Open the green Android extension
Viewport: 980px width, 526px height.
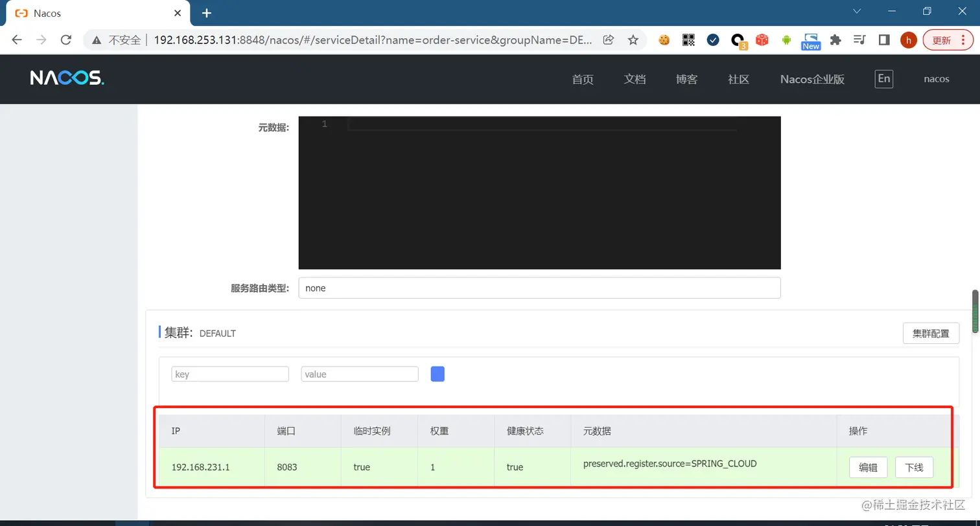point(787,40)
